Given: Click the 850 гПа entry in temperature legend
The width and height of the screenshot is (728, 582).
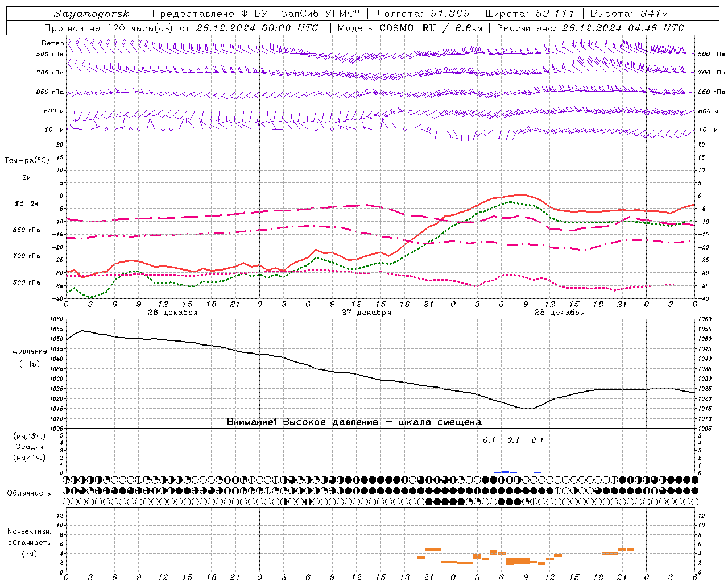Looking at the screenshot, I should pos(27,230).
